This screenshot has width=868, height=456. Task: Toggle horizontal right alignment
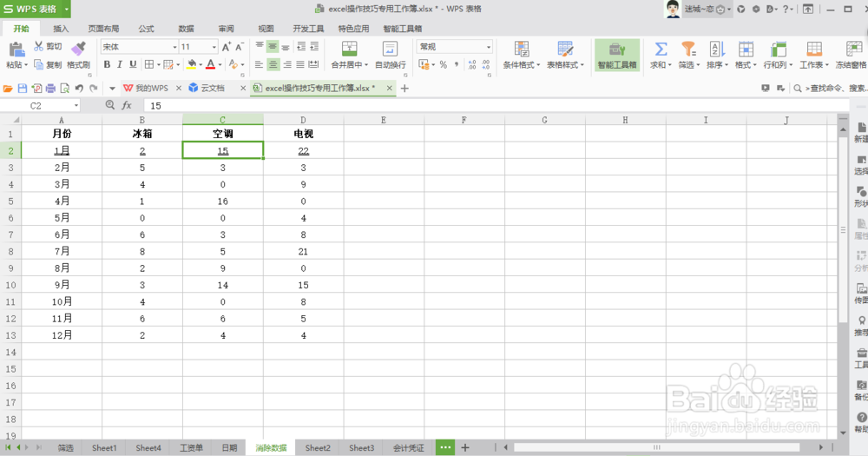point(286,65)
